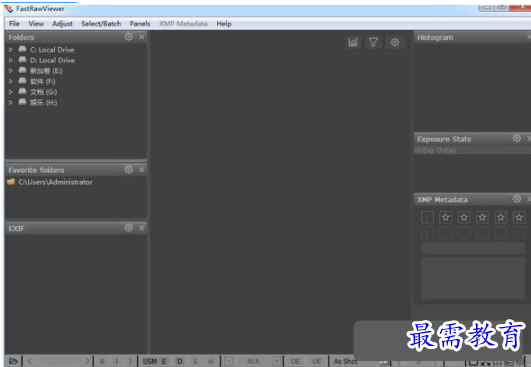
Task: Select C: Local Drive in Folders
Action: click(x=52, y=50)
